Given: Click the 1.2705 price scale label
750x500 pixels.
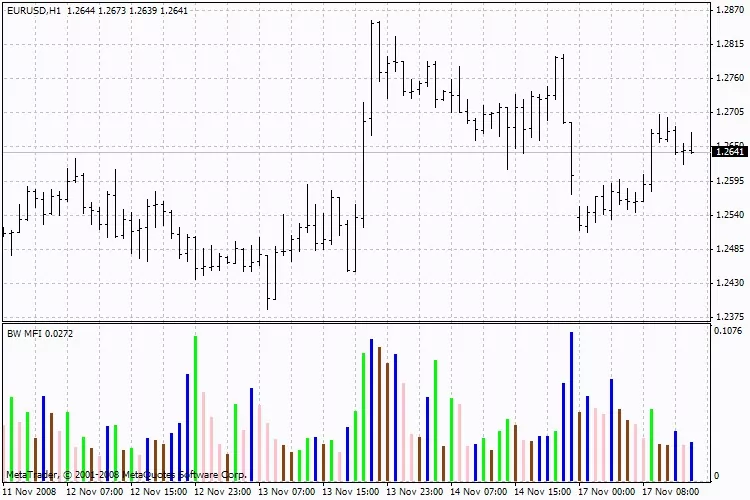Looking at the screenshot, I should tap(730, 112).
